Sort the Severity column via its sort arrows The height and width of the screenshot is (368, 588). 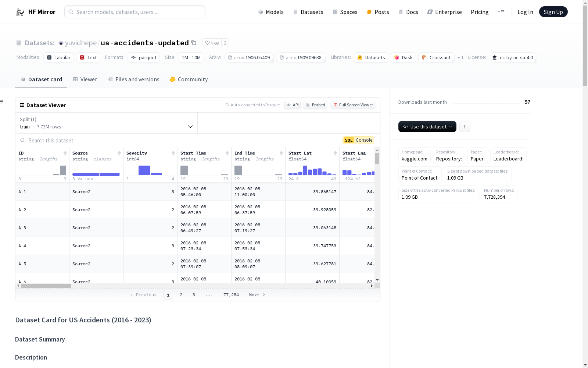[x=173, y=153]
